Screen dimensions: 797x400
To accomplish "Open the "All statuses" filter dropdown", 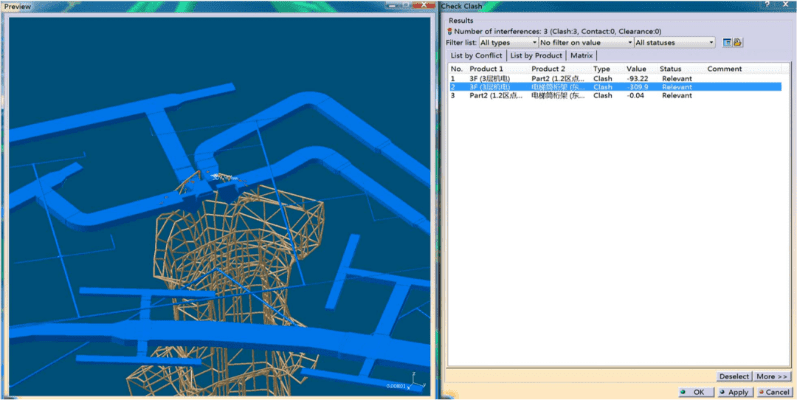I will point(675,43).
